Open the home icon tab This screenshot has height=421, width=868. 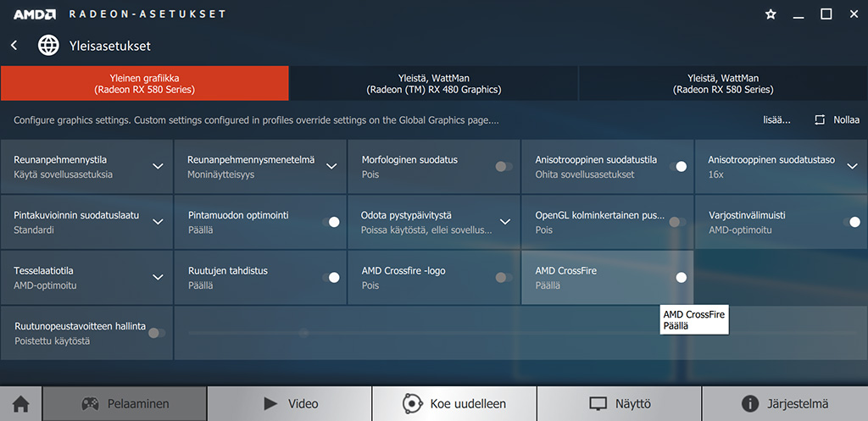(x=21, y=404)
